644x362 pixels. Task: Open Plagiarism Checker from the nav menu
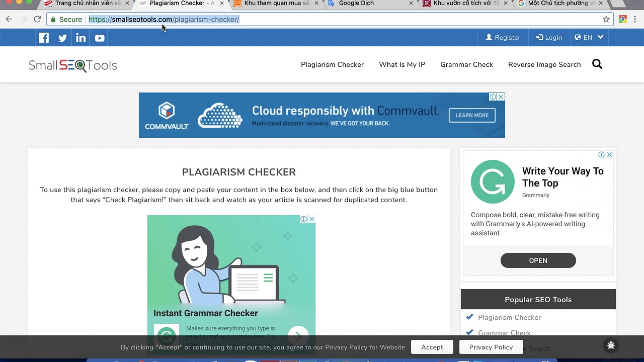(x=332, y=64)
